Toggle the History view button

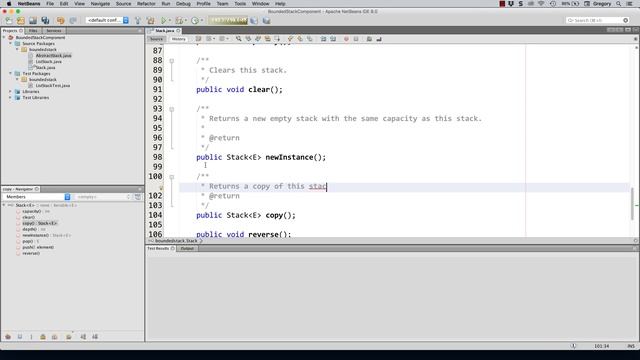point(179,39)
